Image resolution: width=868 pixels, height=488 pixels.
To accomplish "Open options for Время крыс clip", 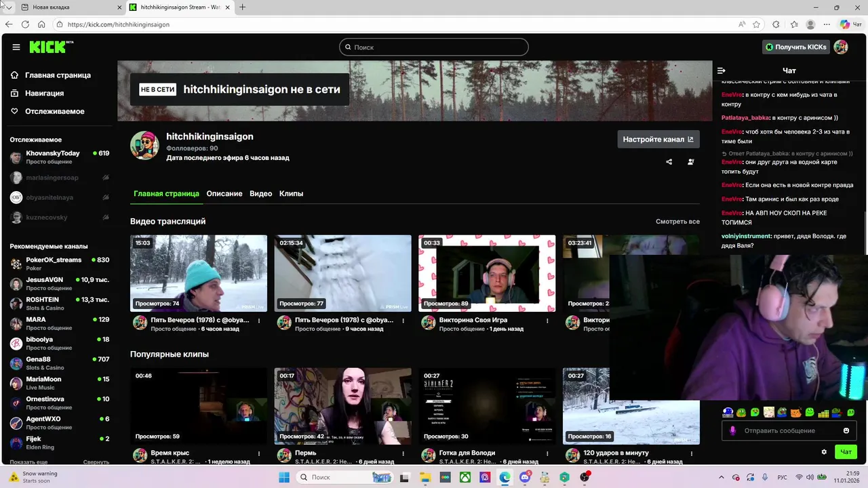I will [259, 453].
